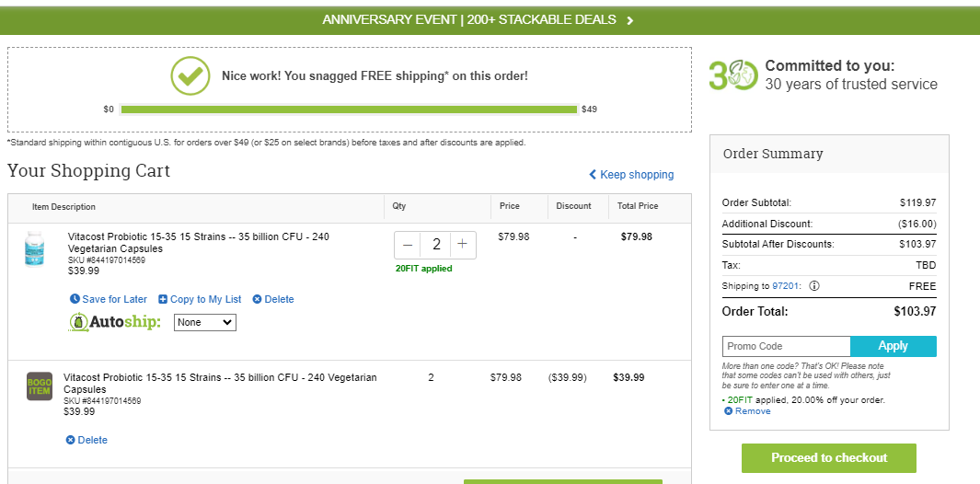Click the Promo Code input field
The width and height of the screenshot is (980, 484).
[786, 346]
